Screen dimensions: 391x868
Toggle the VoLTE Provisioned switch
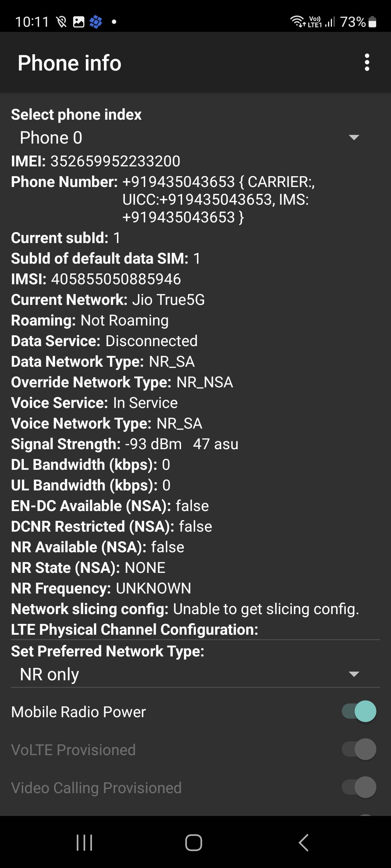tap(359, 749)
